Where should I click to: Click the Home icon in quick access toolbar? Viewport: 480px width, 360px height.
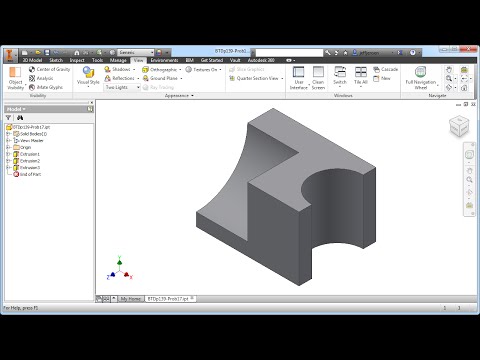pos(77,52)
